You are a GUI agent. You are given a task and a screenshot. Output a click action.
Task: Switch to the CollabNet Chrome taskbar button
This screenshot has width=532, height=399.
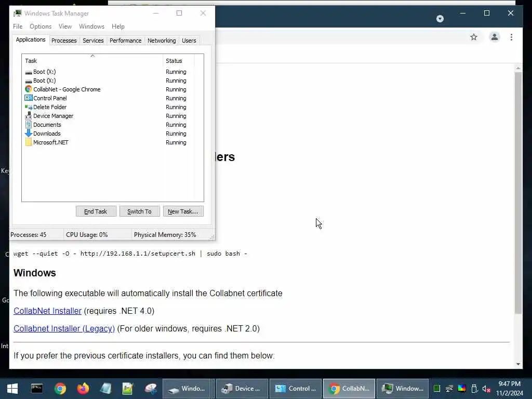pyautogui.click(x=349, y=389)
